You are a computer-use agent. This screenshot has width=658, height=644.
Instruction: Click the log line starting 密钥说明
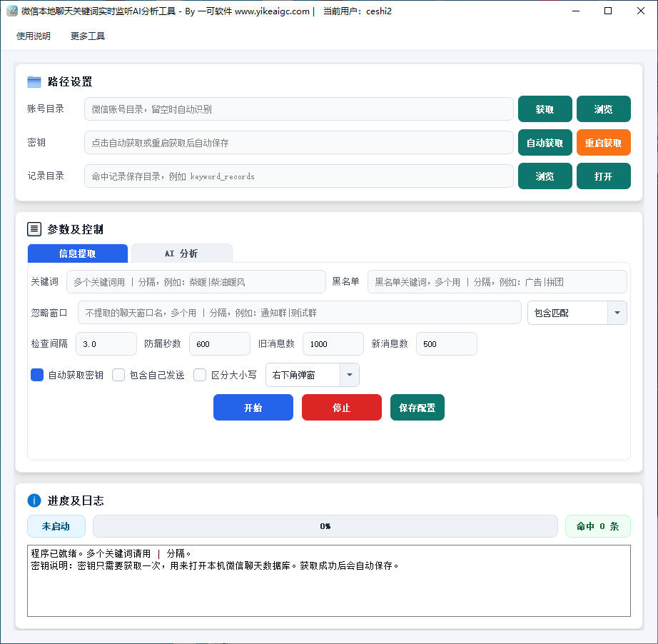coord(214,565)
